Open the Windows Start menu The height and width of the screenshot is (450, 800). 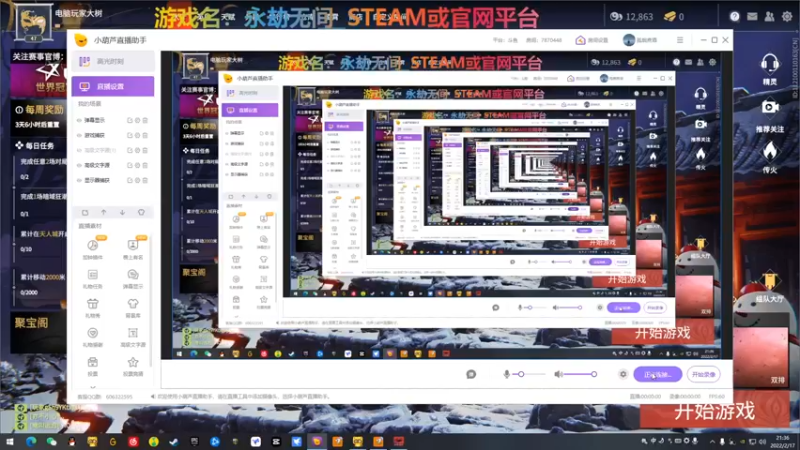(10, 441)
